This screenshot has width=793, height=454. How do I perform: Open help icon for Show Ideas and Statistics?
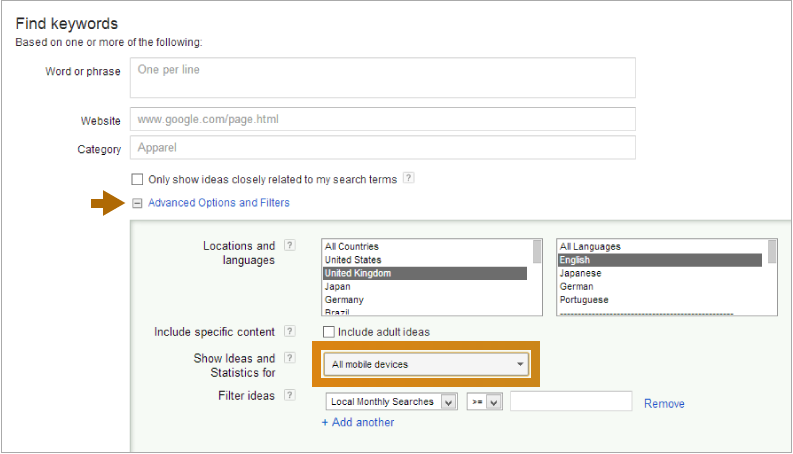(289, 358)
